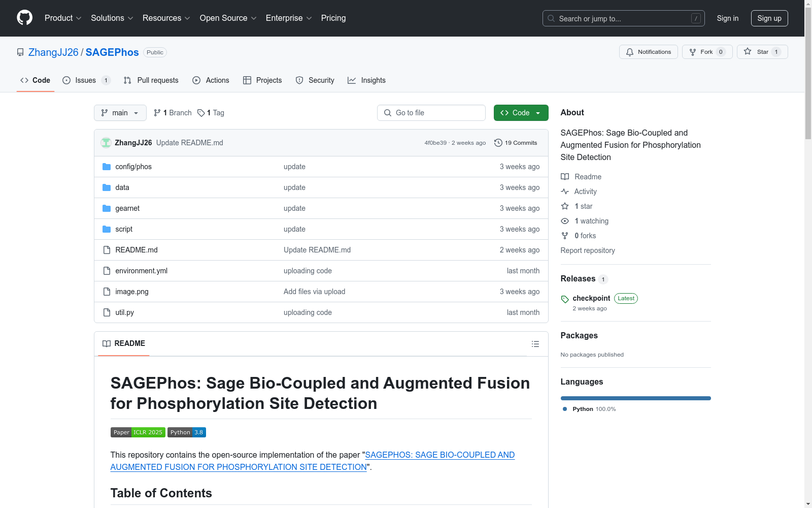
Task: Open the ZhangJJ26 owner link
Action: tap(53, 52)
